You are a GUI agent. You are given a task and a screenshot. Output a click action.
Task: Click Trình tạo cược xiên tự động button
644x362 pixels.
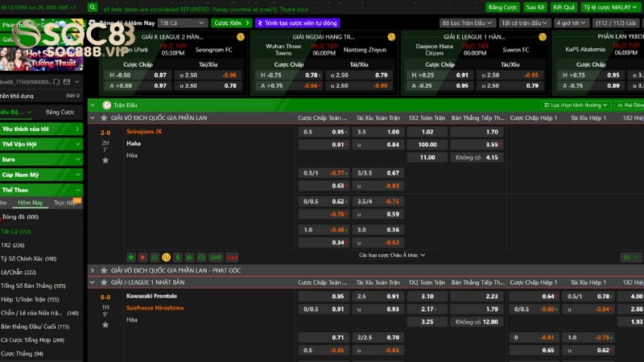coord(298,23)
